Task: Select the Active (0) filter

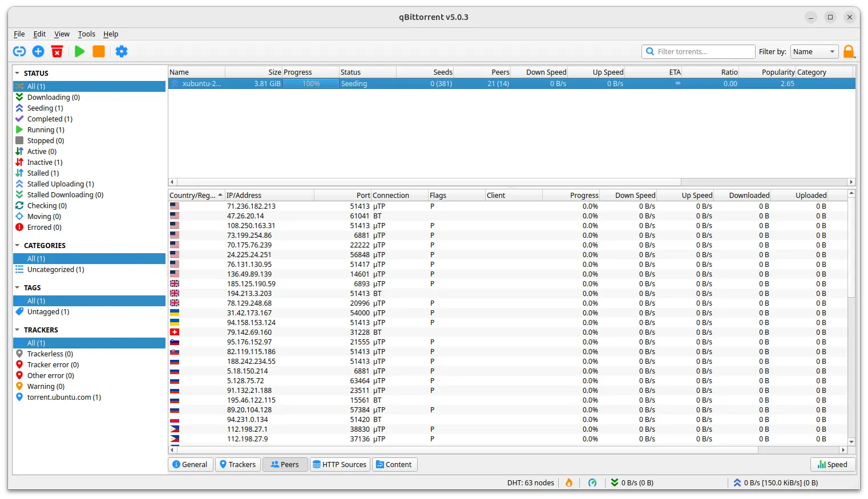Action: [x=89, y=152]
